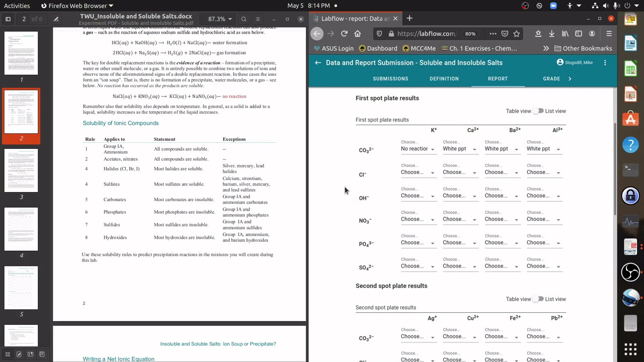Toggle Firefox sidebar icon
644x362 pixels.
click(x=579, y=34)
